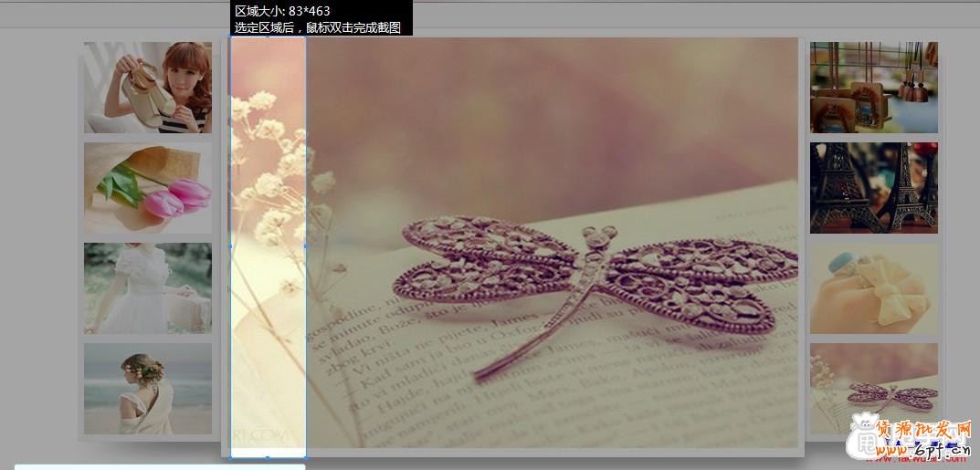Click the black region size tooltip
The height and width of the screenshot is (470, 980).
pos(321,18)
